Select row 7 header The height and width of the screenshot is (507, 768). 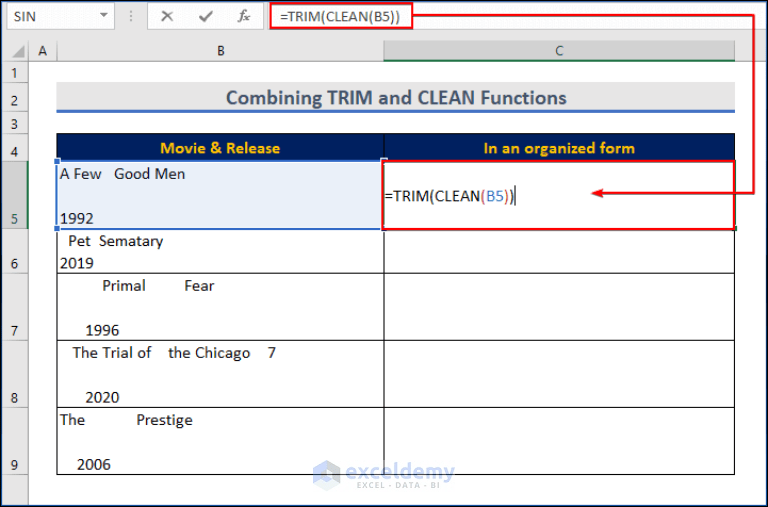click(14, 307)
